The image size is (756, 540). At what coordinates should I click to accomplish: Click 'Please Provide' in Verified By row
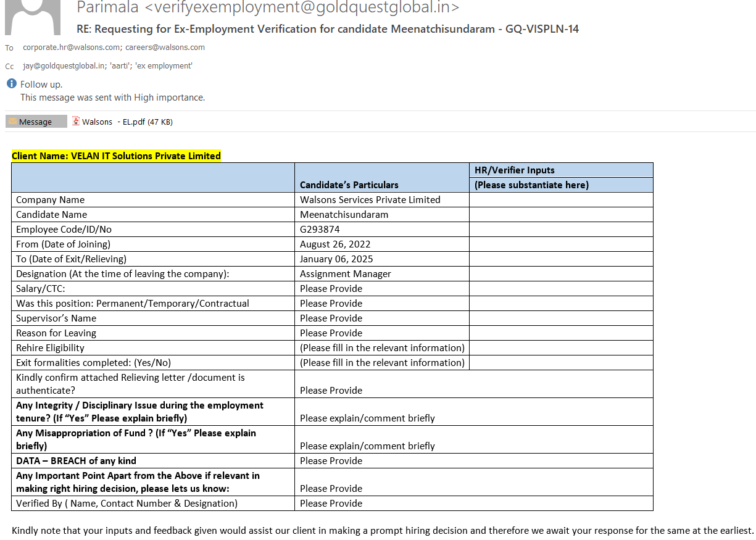331,503
